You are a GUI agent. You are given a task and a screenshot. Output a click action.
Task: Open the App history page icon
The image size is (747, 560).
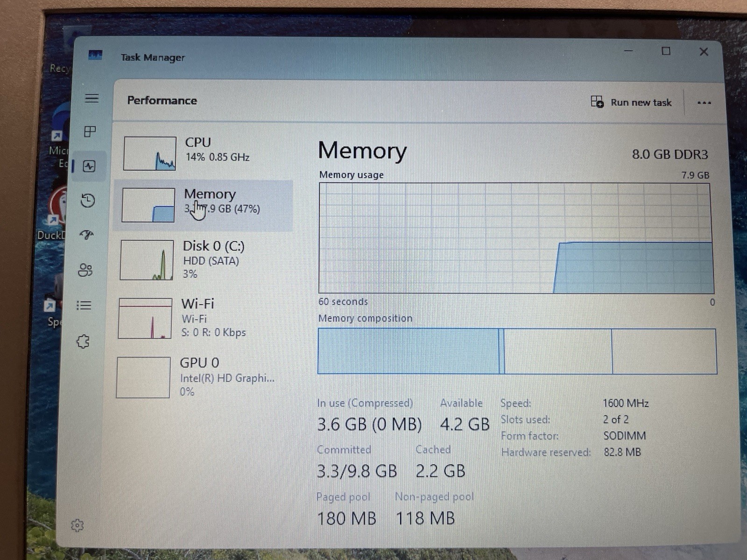pos(88,201)
